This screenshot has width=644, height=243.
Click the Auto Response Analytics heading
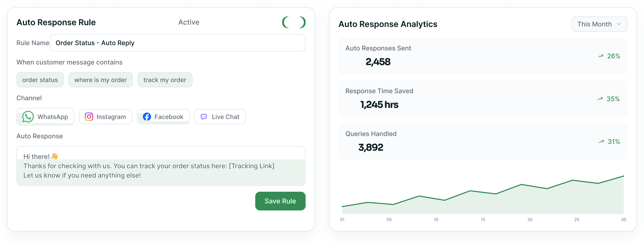388,24
